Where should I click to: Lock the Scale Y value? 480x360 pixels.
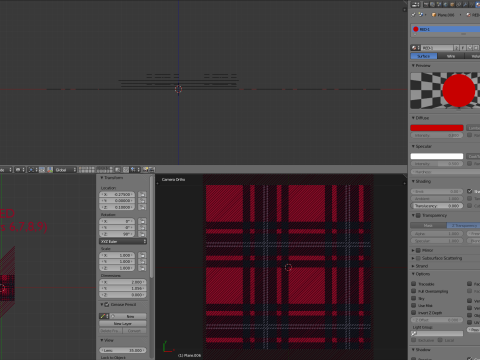142,262
